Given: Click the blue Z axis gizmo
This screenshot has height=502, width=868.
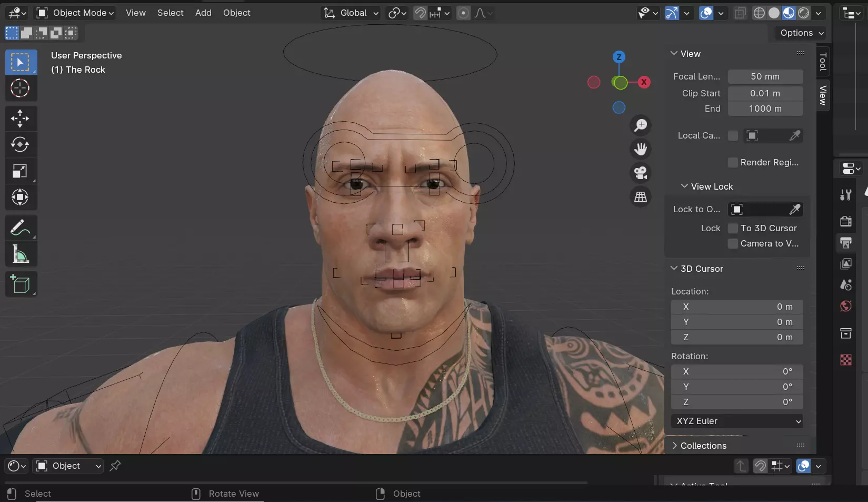Looking at the screenshot, I should (619, 57).
